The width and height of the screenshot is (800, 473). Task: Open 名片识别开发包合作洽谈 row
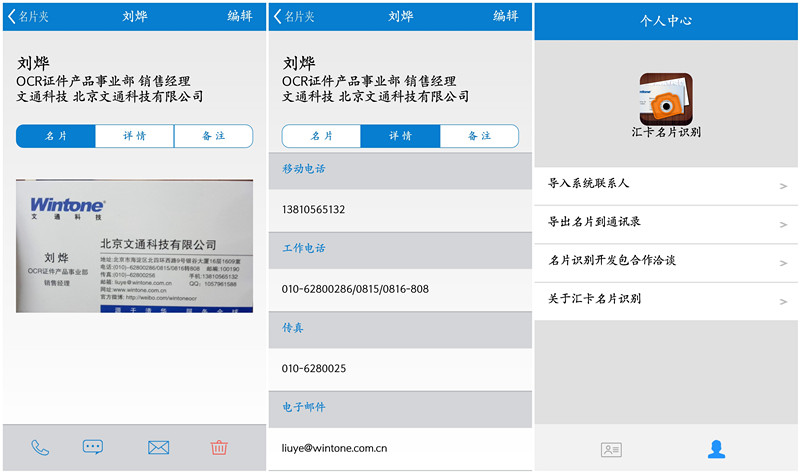(666, 263)
